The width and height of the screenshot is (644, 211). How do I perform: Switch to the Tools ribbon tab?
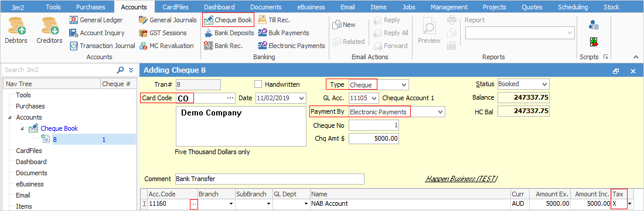pos(53,7)
